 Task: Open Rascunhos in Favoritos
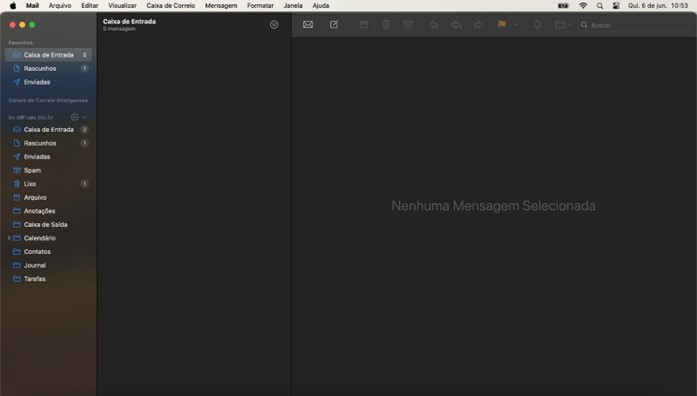click(x=48, y=68)
